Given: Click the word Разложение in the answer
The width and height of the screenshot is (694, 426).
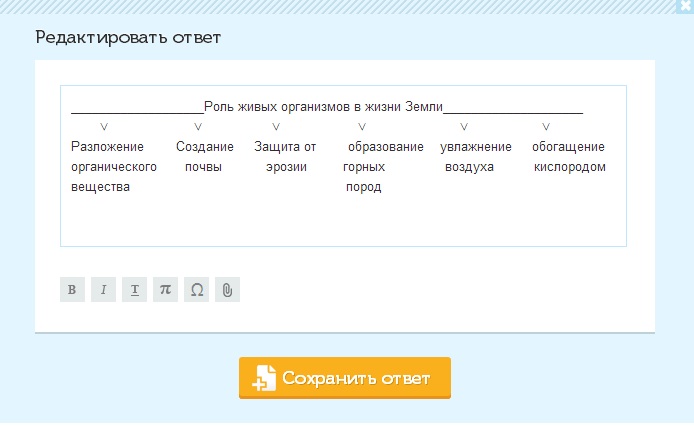Looking at the screenshot, I should [x=107, y=147].
